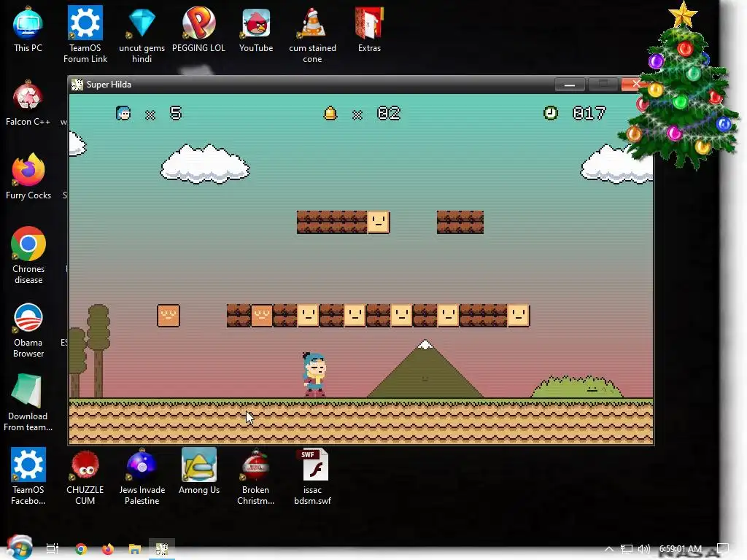Open the Extras desktop icon
The width and height of the screenshot is (747, 560).
(369, 29)
